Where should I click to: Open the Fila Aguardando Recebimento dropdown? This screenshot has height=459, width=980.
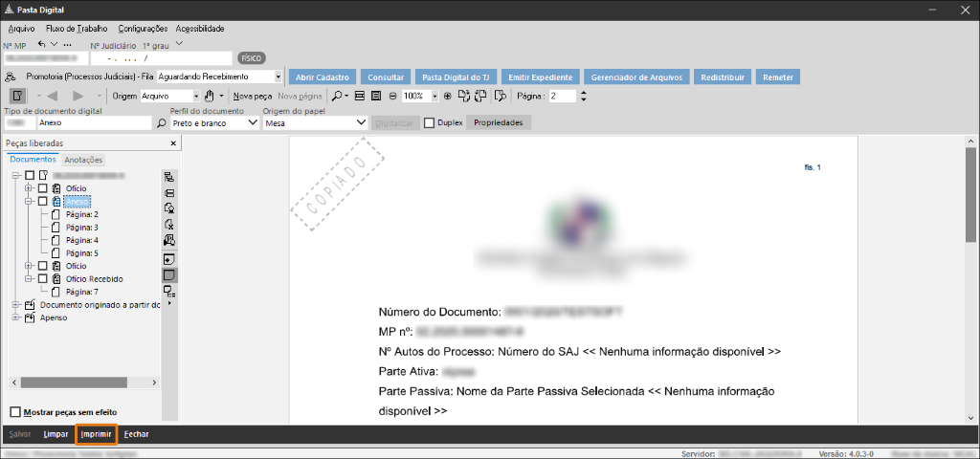click(278, 76)
